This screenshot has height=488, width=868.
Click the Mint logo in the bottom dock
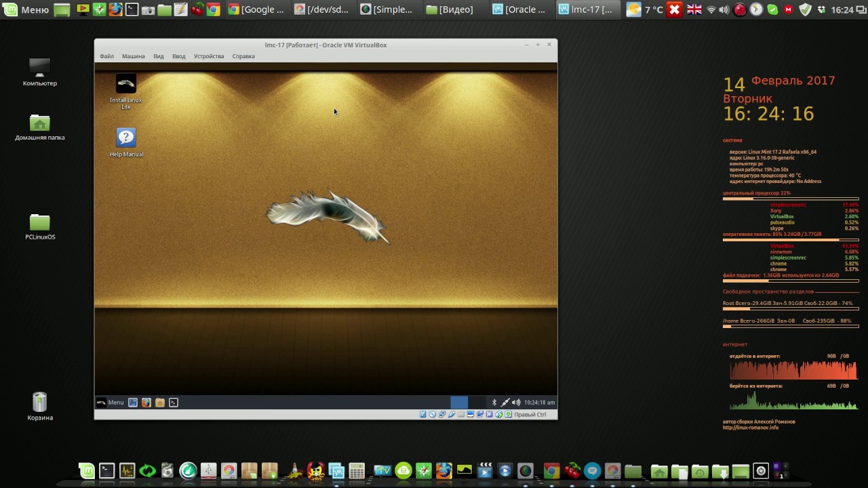[87, 470]
